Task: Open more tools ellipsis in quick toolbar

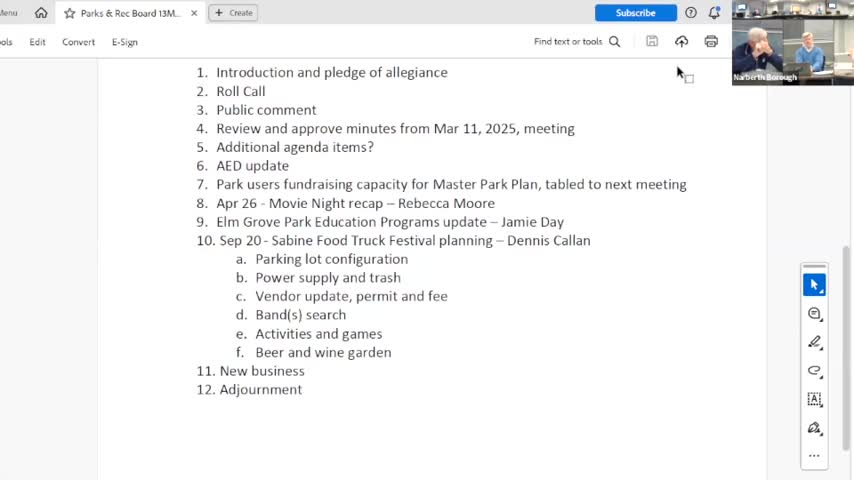Action: (814, 455)
